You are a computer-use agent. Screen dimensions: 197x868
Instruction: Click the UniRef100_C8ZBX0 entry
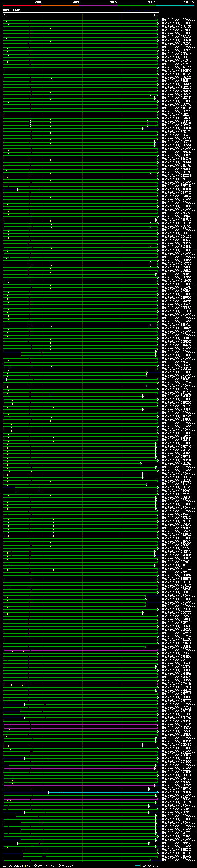[177, 518]
